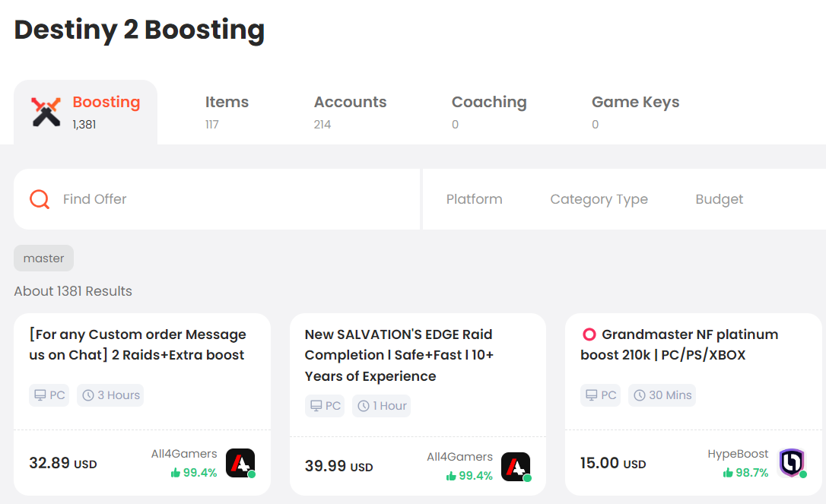
Task: Open the Platform filter dropdown
Action: click(474, 199)
